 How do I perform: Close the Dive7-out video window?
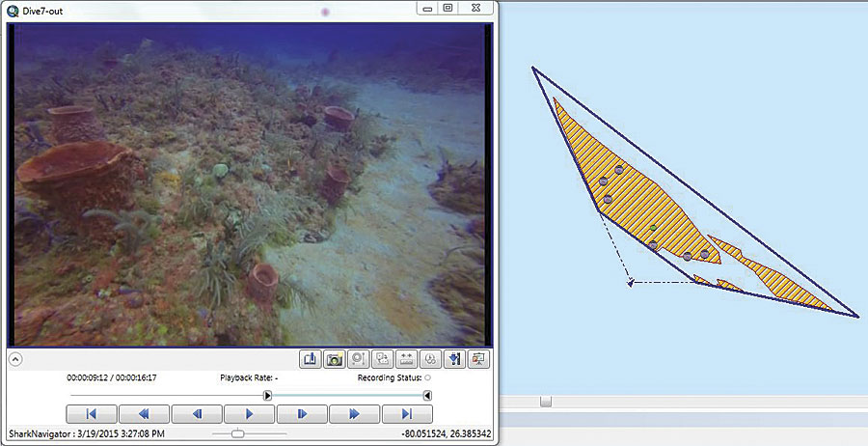[x=475, y=9]
